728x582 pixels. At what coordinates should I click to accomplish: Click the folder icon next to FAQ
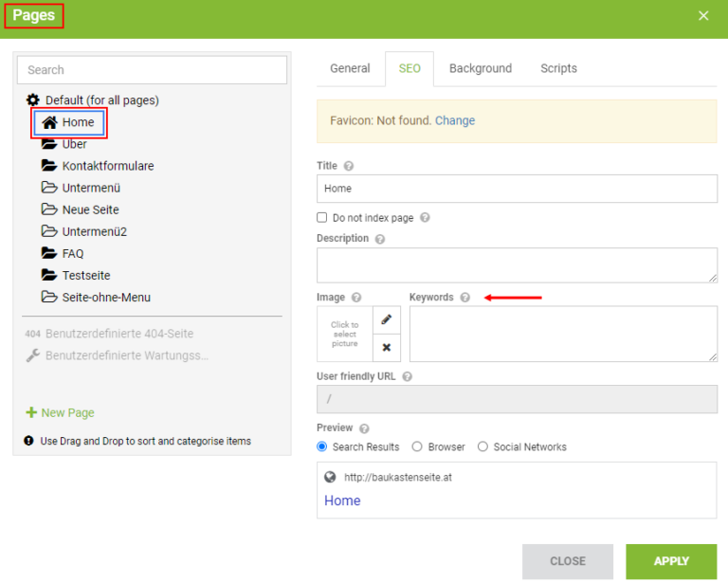click(49, 252)
